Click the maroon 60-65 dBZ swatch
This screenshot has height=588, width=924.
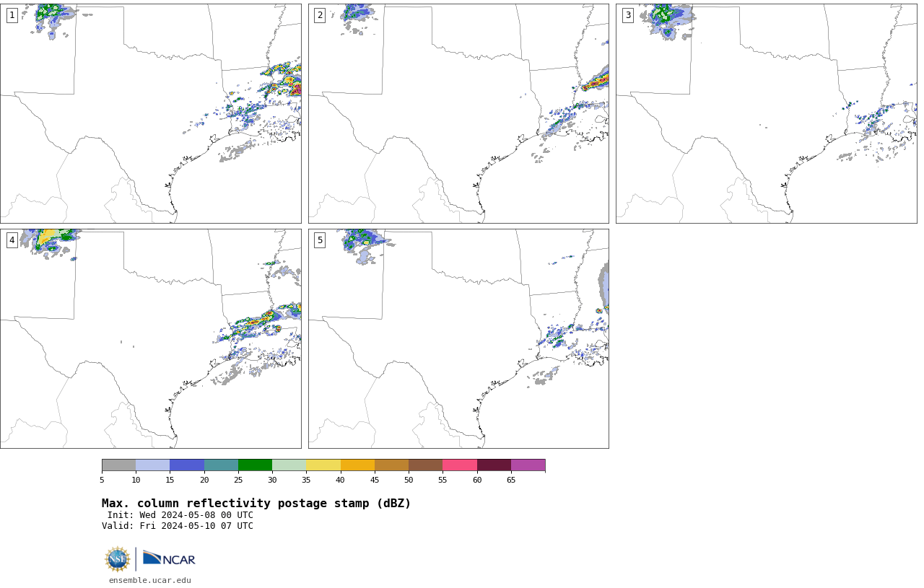click(494, 465)
